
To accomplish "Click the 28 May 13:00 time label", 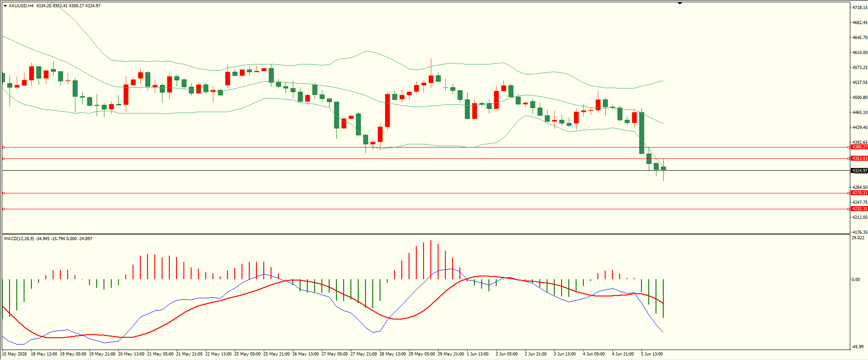I will pos(393,354).
